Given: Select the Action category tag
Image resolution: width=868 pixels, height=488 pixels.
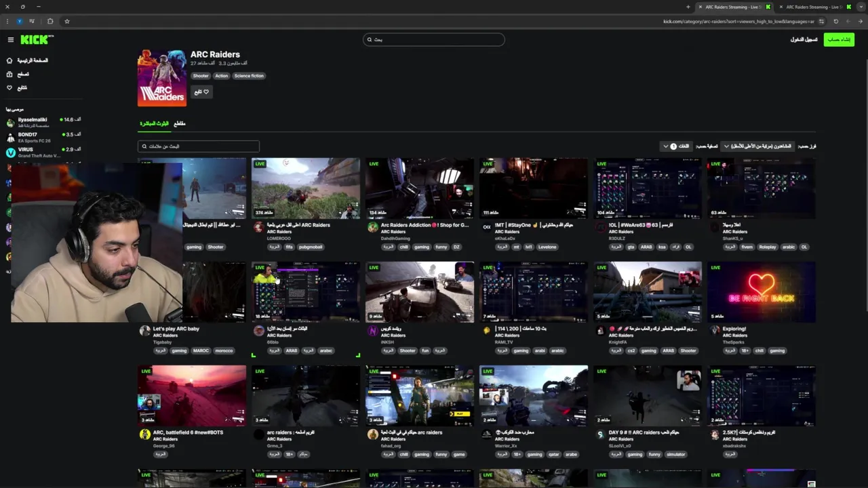Looking at the screenshot, I should point(221,76).
